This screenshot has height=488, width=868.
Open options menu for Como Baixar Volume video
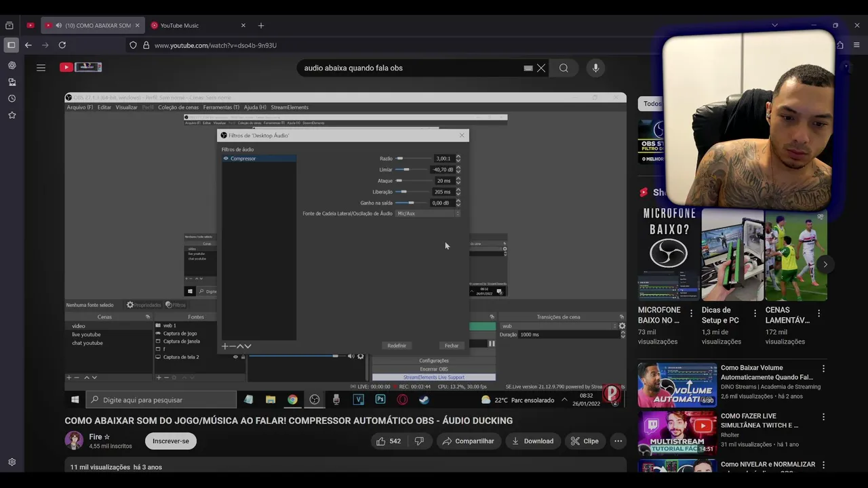click(x=823, y=369)
